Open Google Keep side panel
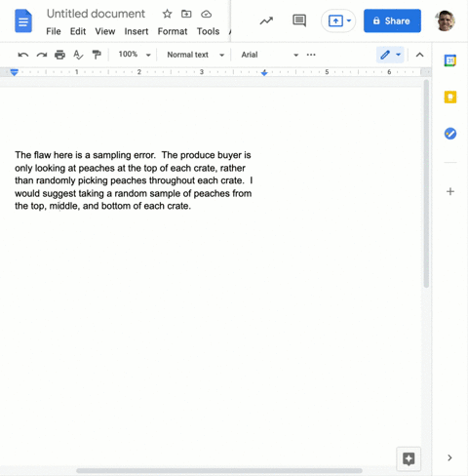The height and width of the screenshot is (476, 468). pyautogui.click(x=450, y=97)
